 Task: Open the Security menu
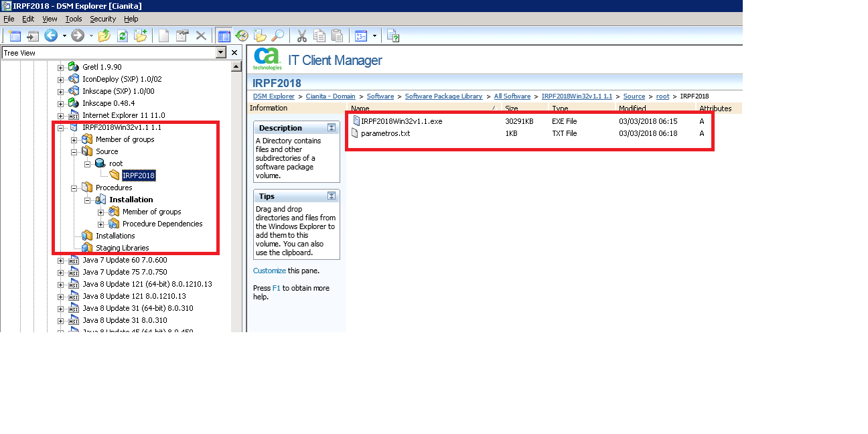103,19
